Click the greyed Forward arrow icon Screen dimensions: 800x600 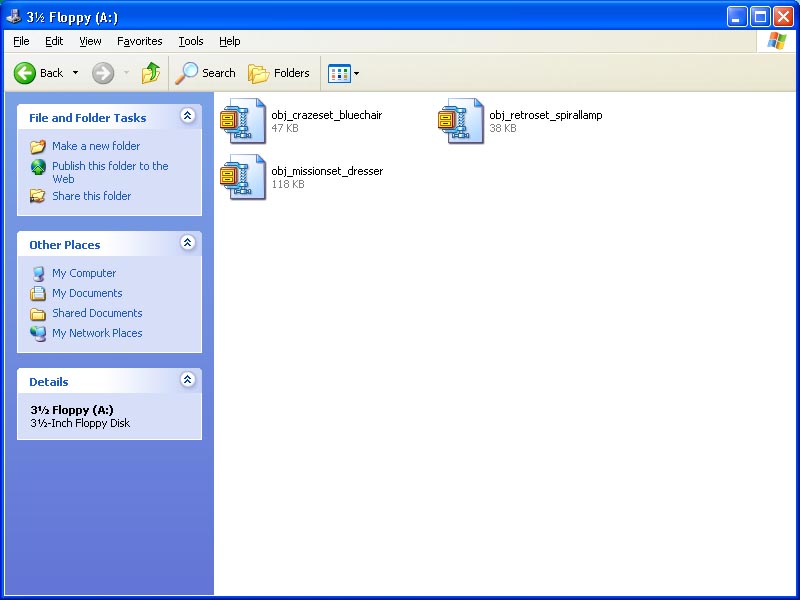(103, 73)
